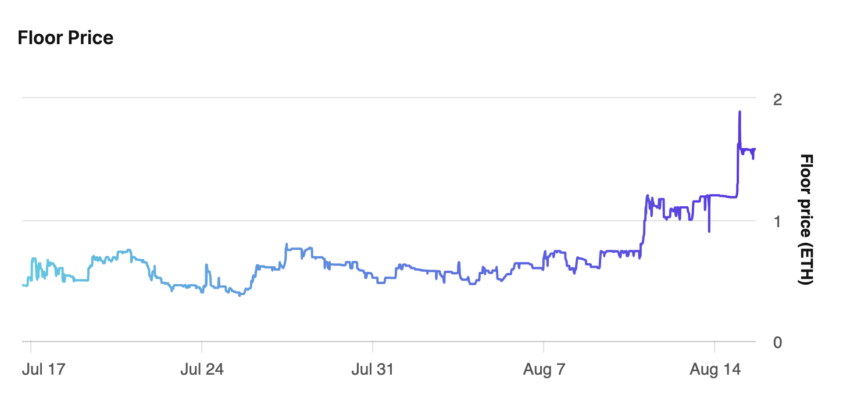Click the Aug 14 date label

(x=714, y=370)
